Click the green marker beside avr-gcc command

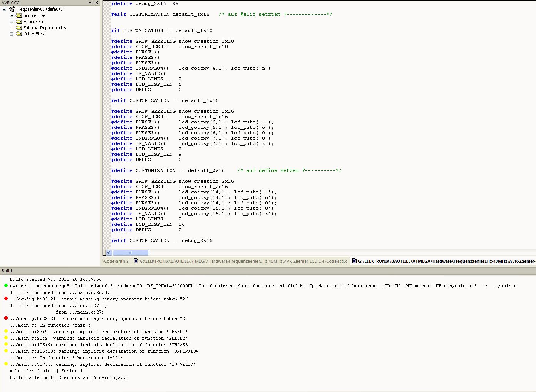point(6,285)
